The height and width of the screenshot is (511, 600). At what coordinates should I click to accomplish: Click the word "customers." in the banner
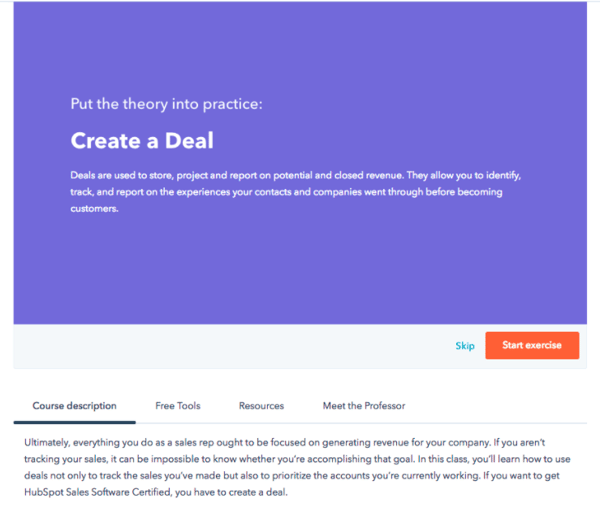pyautogui.click(x=94, y=210)
